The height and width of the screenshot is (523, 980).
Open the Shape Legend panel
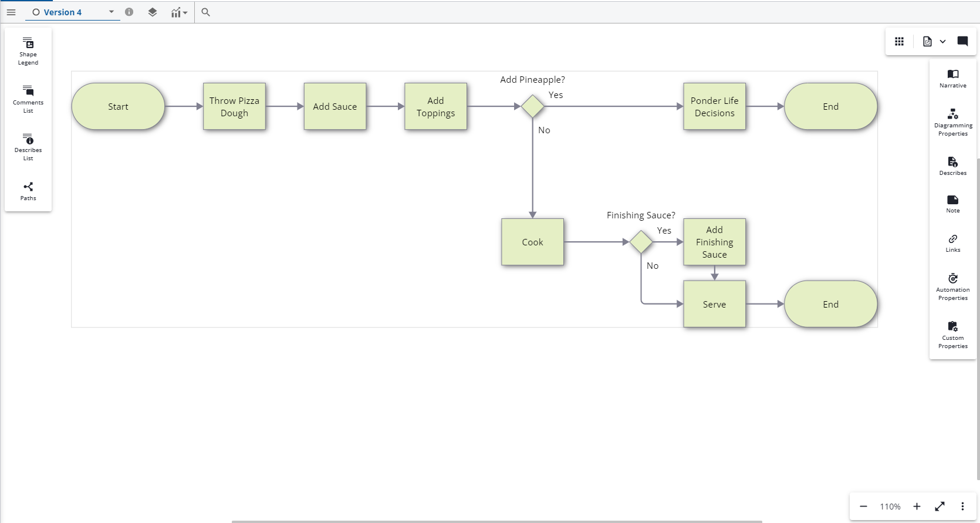pos(28,51)
